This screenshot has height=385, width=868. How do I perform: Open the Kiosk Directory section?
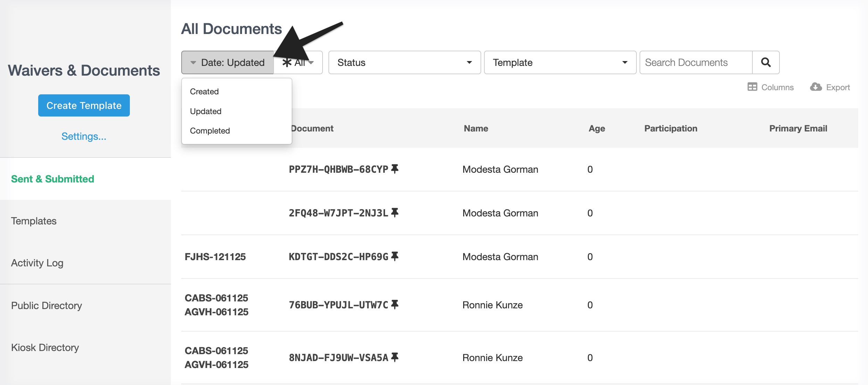click(x=85, y=348)
